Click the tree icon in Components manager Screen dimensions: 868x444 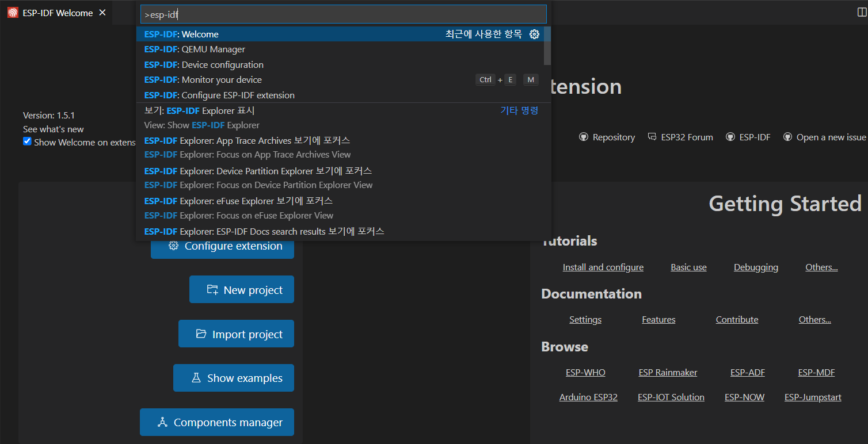(162, 422)
